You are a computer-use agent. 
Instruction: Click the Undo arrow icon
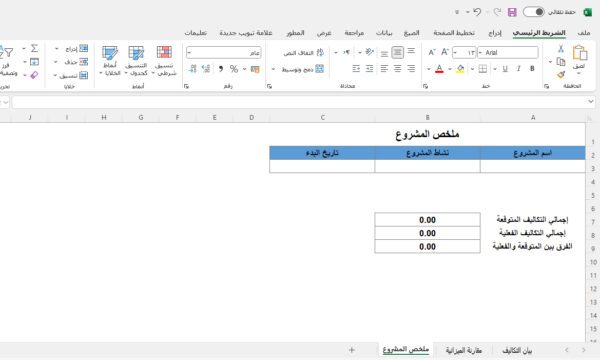pos(477,12)
